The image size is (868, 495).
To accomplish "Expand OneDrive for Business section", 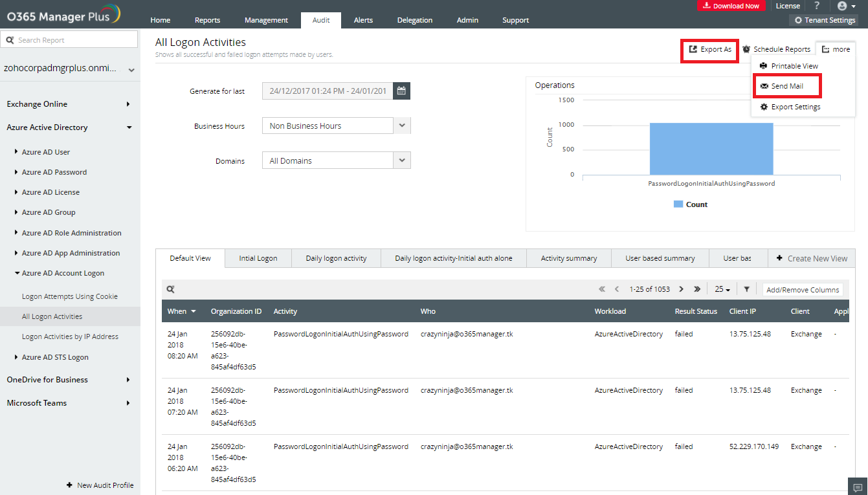I will (70, 380).
